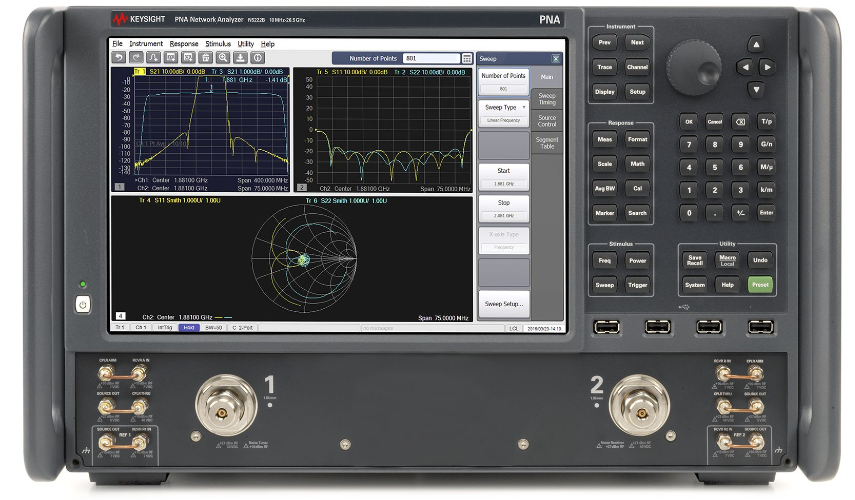Click the green Preset hardware key
The width and height of the screenshot is (855, 500).
pos(760,285)
